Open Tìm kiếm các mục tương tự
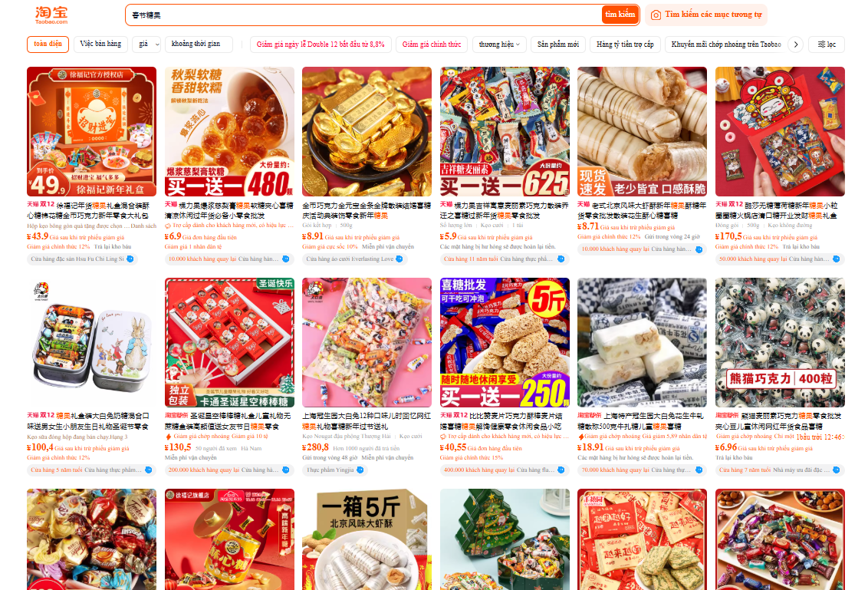This screenshot has width=868, height=590. click(x=706, y=15)
